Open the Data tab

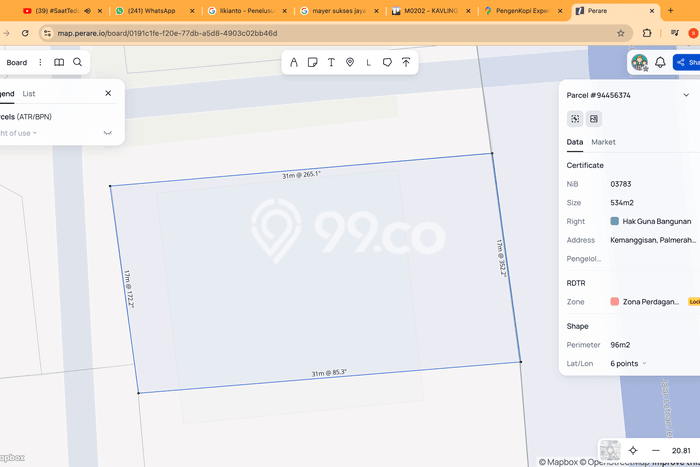pos(575,142)
